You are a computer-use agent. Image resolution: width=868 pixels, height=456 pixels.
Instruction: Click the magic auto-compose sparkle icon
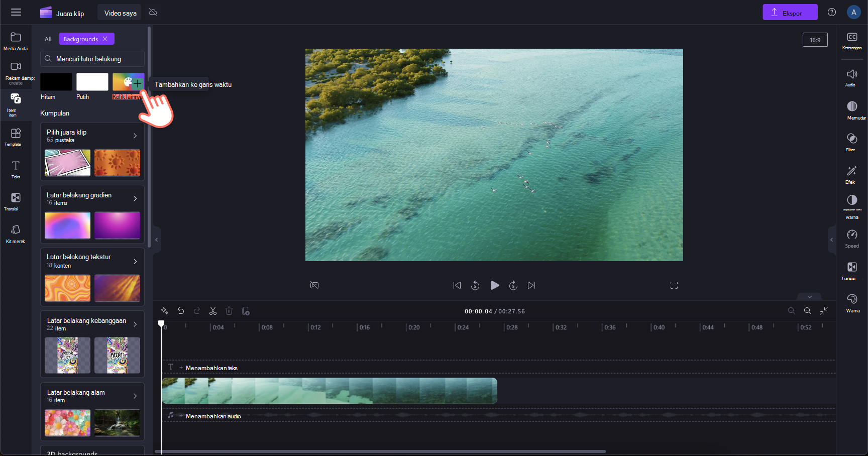(x=165, y=311)
